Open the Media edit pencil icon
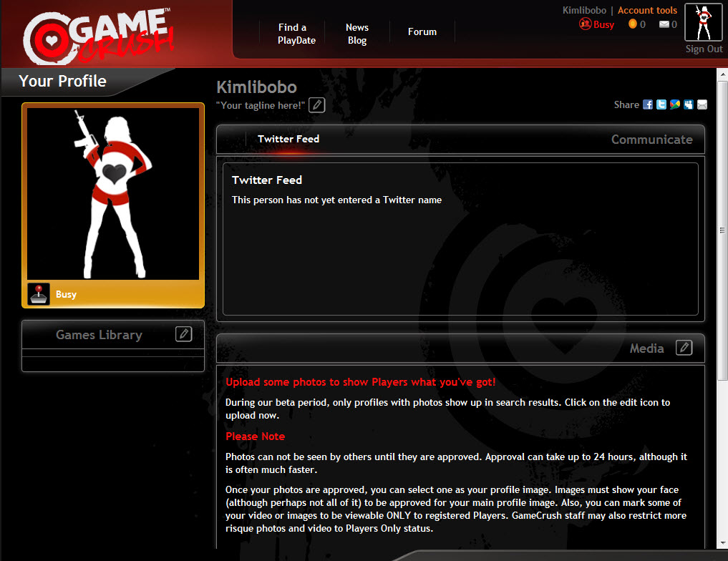 click(684, 348)
